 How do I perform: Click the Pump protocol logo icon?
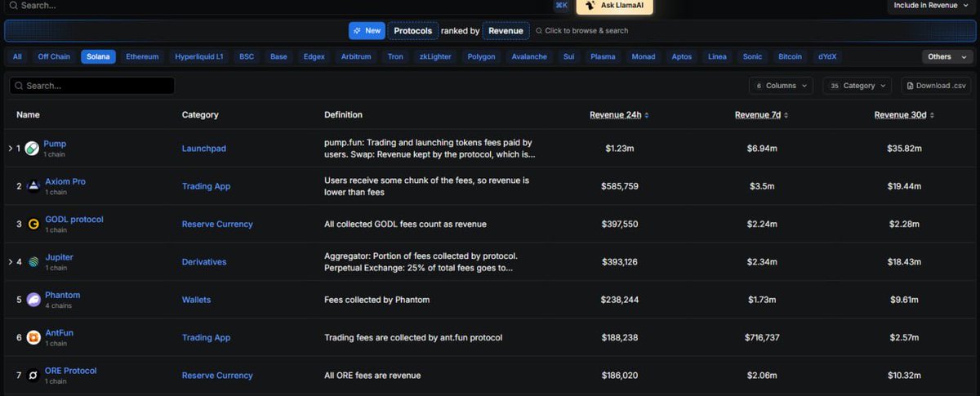32,149
